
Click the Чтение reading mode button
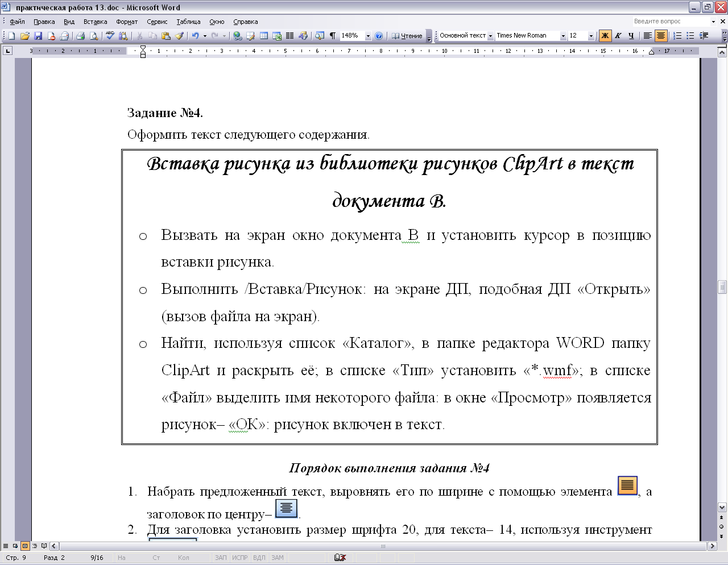(x=407, y=36)
